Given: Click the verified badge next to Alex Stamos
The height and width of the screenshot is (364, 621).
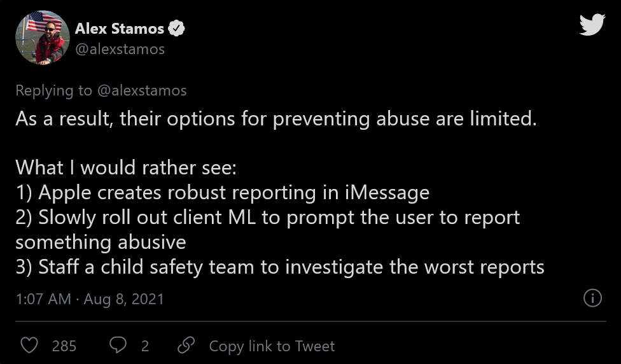Looking at the screenshot, I should [176, 29].
